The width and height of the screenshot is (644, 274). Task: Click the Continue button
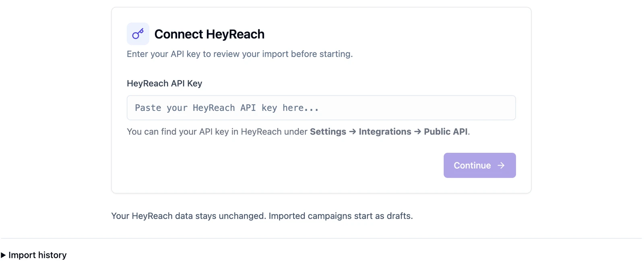coord(480,165)
